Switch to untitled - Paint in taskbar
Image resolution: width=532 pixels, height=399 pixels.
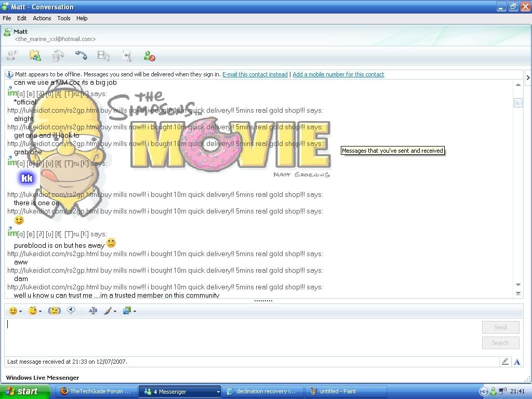(338, 391)
